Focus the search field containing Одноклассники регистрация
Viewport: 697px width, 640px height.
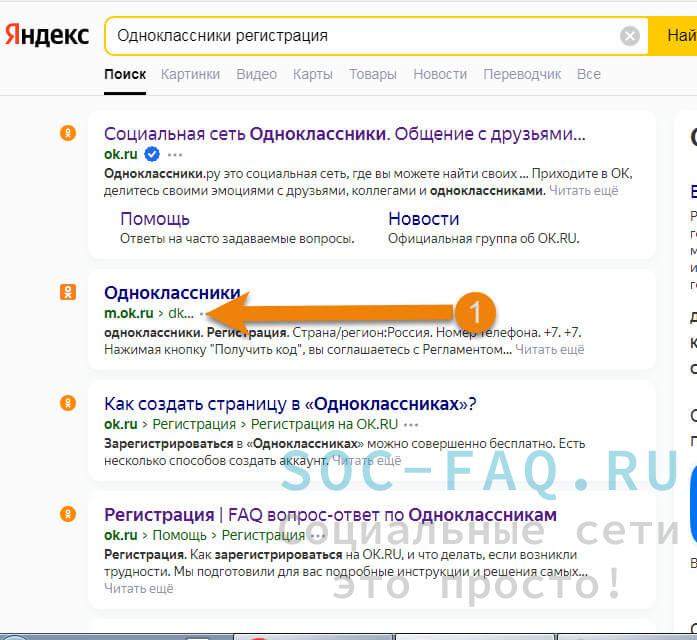[376, 36]
